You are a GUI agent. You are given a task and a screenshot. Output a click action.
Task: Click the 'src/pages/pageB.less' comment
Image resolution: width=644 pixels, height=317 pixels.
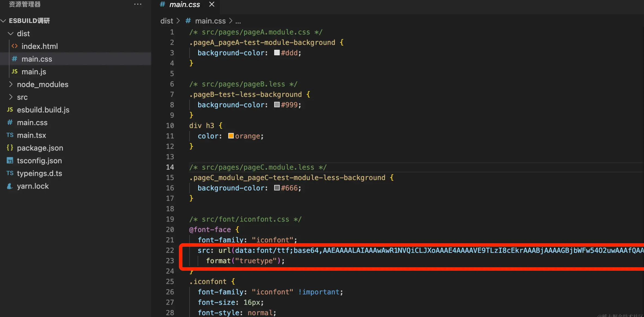pos(243,84)
